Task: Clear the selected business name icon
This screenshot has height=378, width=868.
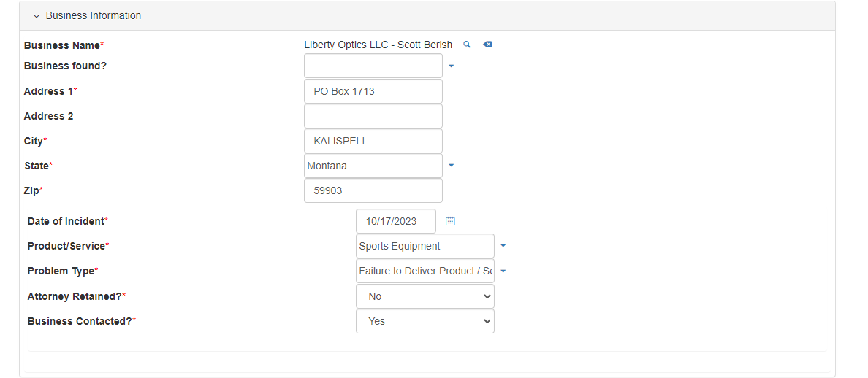Action: pyautogui.click(x=487, y=45)
